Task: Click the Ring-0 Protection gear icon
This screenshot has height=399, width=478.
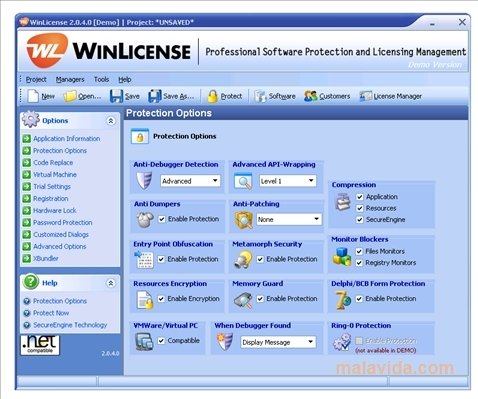Action: click(342, 342)
